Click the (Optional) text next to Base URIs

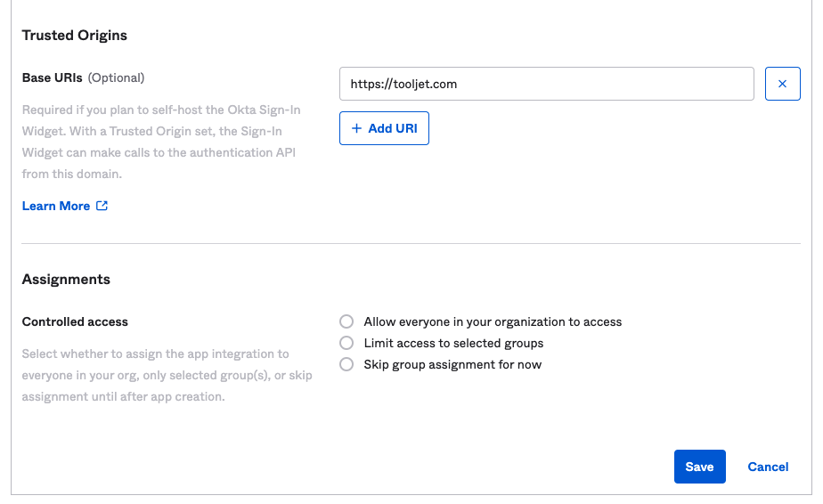tap(116, 77)
